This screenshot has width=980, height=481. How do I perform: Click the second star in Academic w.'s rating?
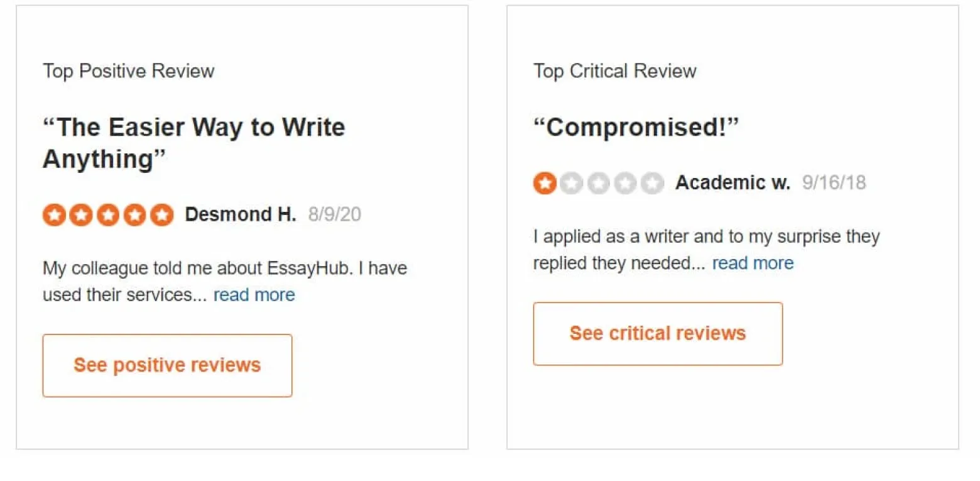[x=572, y=184]
